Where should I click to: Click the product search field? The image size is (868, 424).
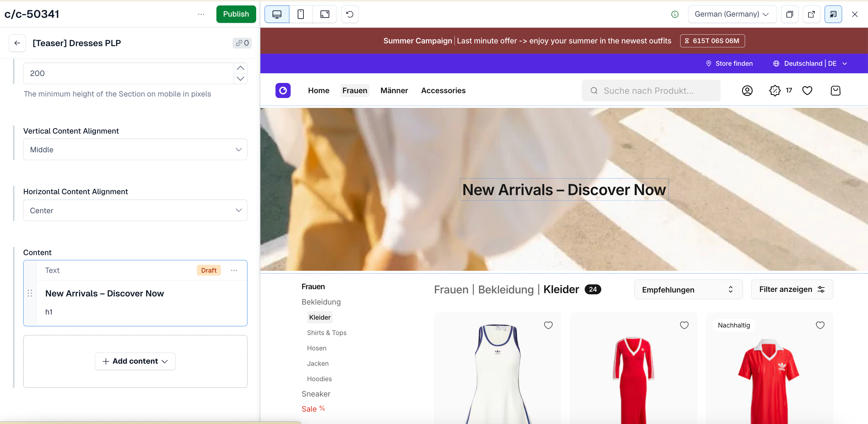pos(651,90)
